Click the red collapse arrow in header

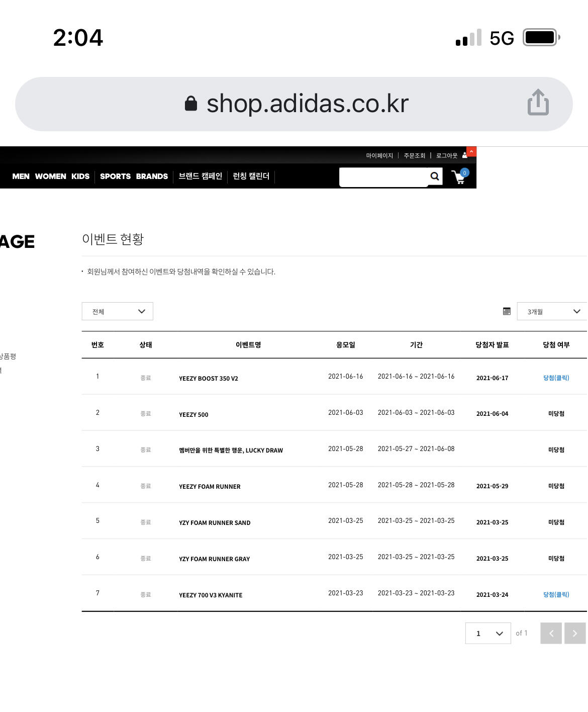click(471, 152)
